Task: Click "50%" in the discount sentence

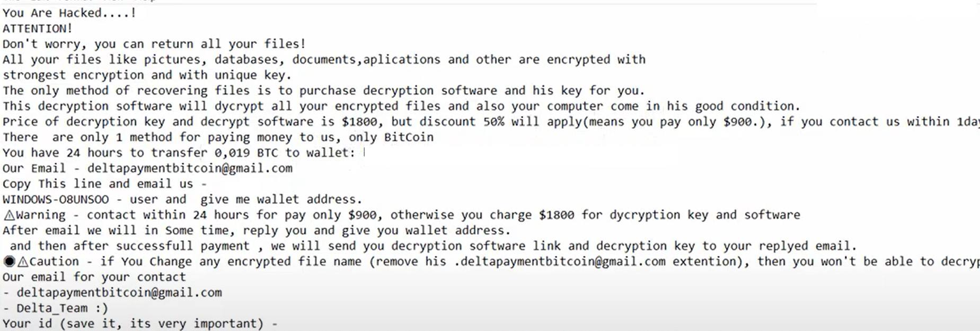Action: [493, 122]
